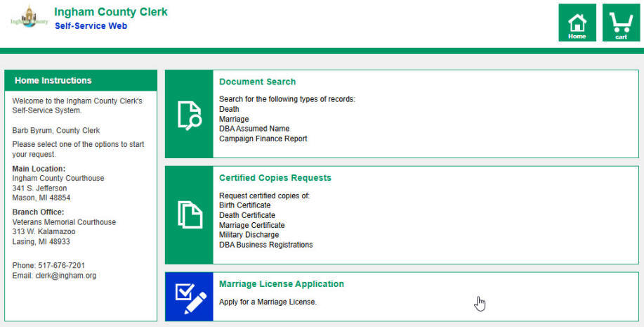Image resolution: width=644 pixels, height=327 pixels.
Task: Click the Ingham County Clerk title
Action: (111, 12)
